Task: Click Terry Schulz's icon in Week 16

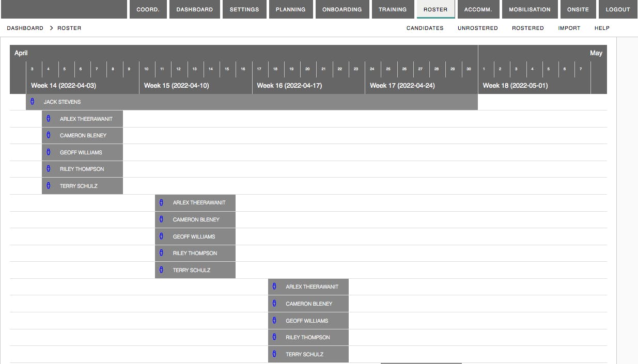Action: point(274,354)
